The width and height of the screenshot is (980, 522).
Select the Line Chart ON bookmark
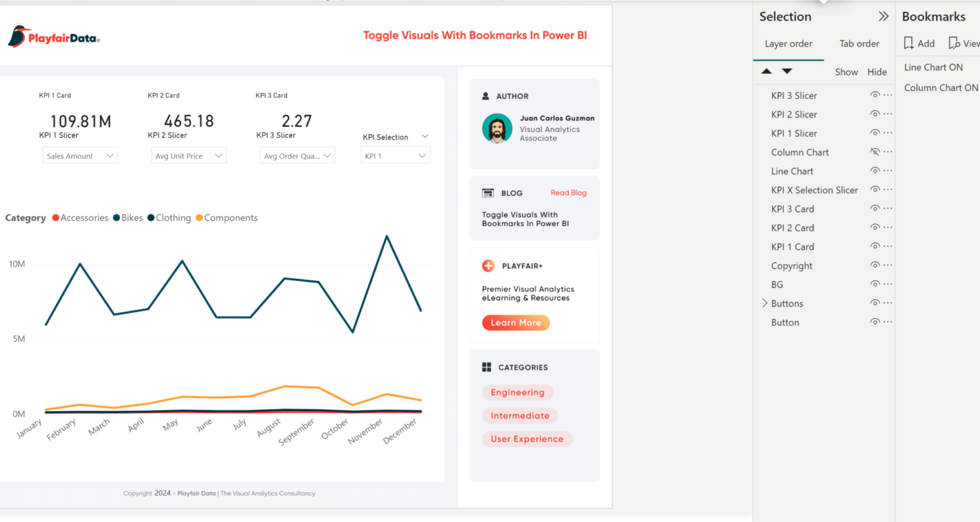click(933, 67)
